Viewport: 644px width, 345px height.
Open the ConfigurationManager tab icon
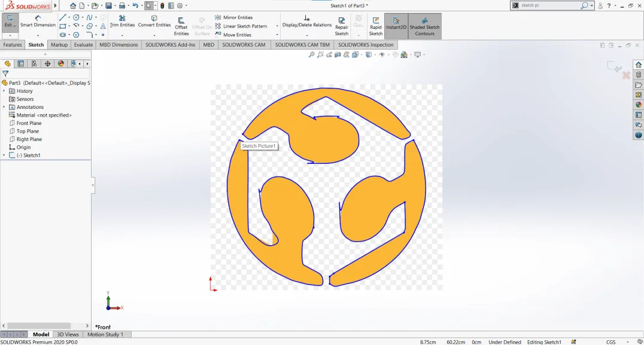point(34,63)
